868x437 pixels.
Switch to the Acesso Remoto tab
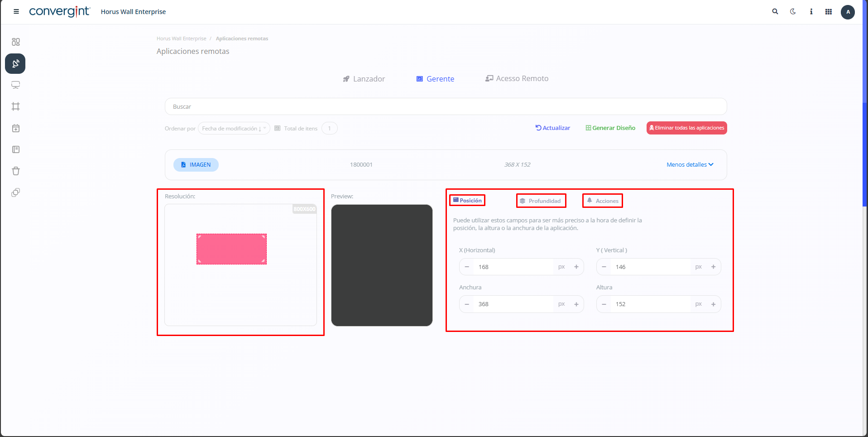[517, 79]
